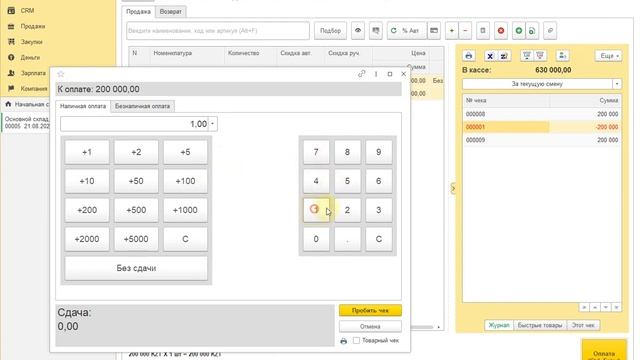Click digit 0 on the numeric keypad

pos(316,239)
